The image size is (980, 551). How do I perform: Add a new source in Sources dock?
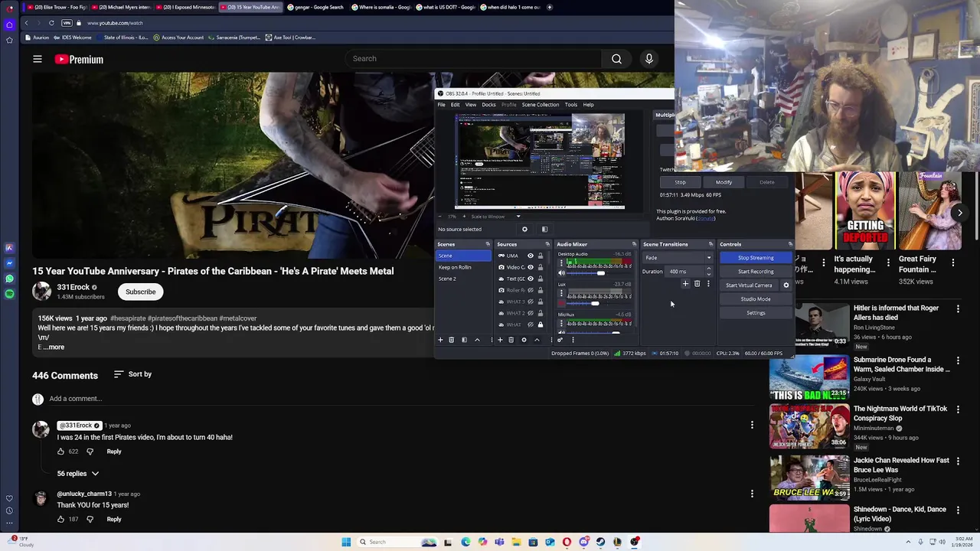point(500,340)
